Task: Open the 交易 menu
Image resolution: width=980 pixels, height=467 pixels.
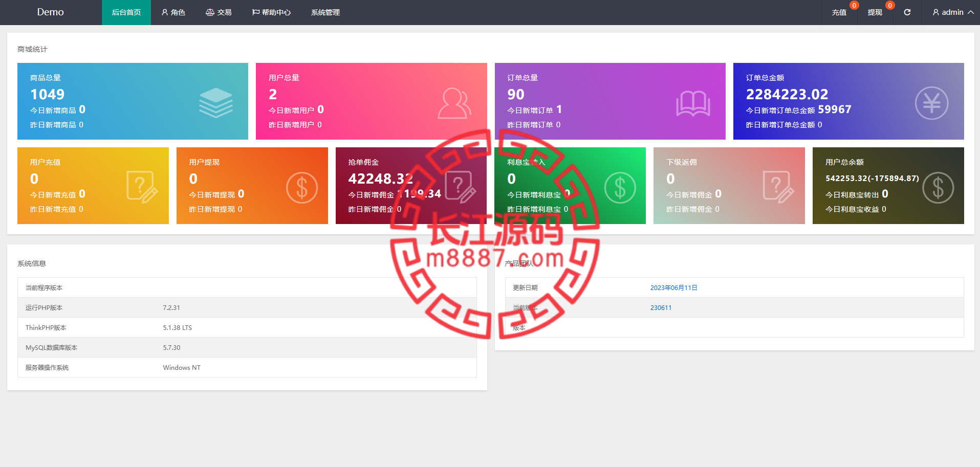Action: [x=219, y=12]
